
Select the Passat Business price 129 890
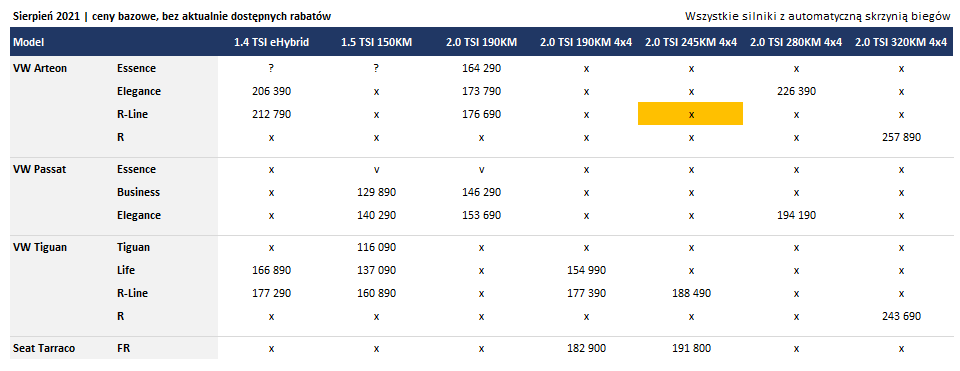pos(377,192)
